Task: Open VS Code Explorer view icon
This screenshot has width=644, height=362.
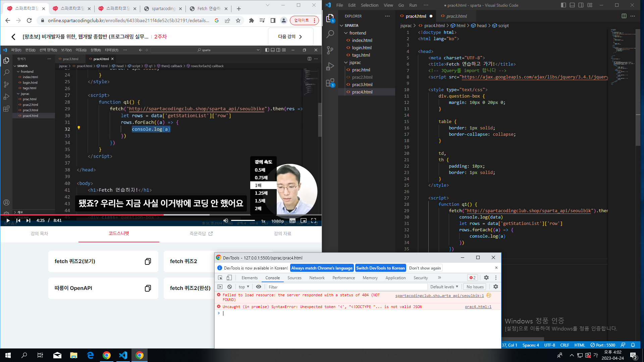Action: point(330,18)
